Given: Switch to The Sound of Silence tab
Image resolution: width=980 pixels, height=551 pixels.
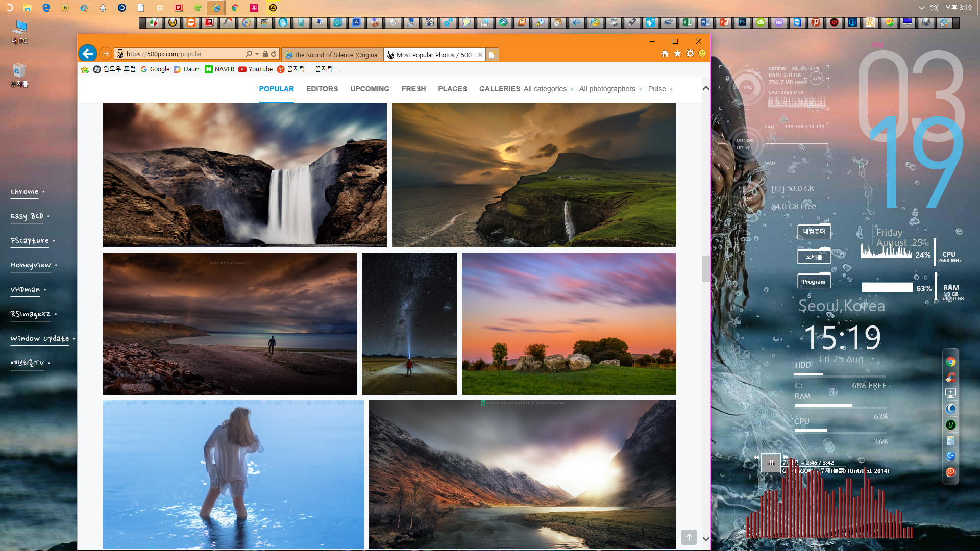Looking at the screenshot, I should [332, 55].
